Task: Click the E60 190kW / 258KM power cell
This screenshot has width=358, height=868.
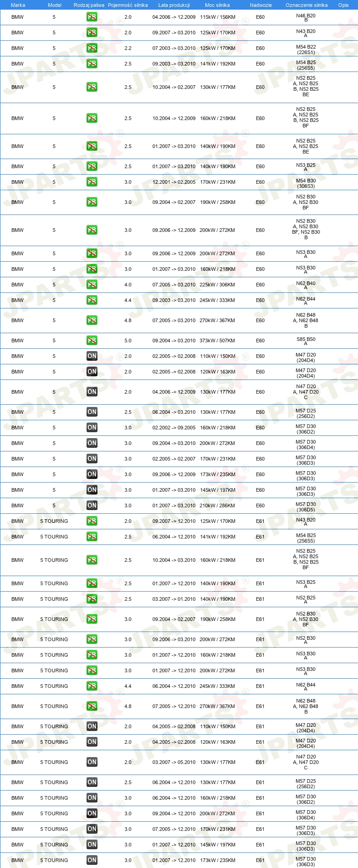Action: pos(217,202)
